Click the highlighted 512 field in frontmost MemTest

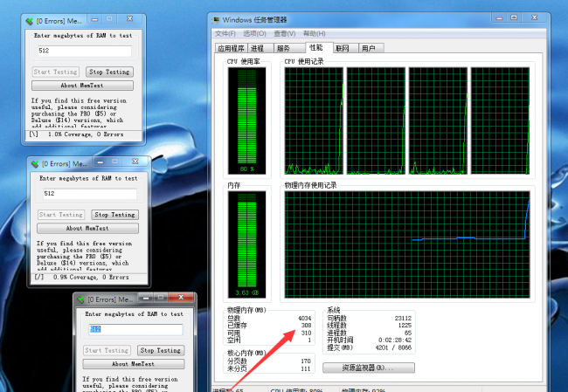[135, 329]
